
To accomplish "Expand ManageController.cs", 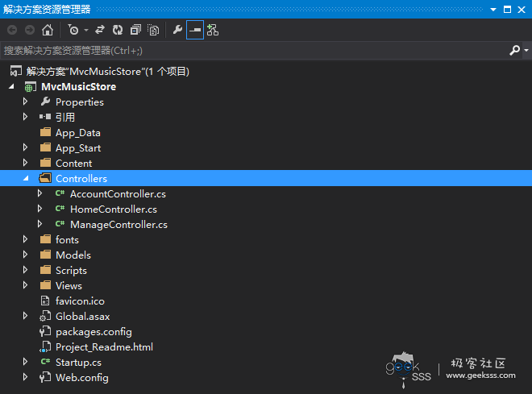I will (x=39, y=224).
